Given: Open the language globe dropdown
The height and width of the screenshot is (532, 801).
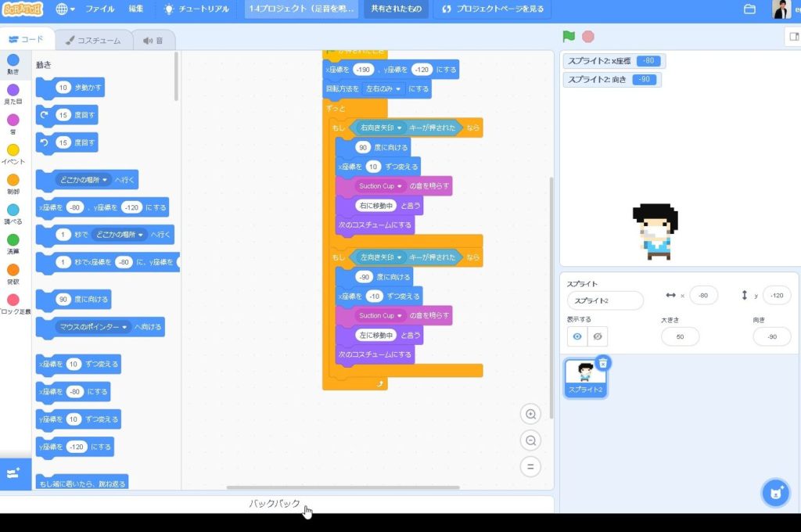Looking at the screenshot, I should click(x=66, y=9).
